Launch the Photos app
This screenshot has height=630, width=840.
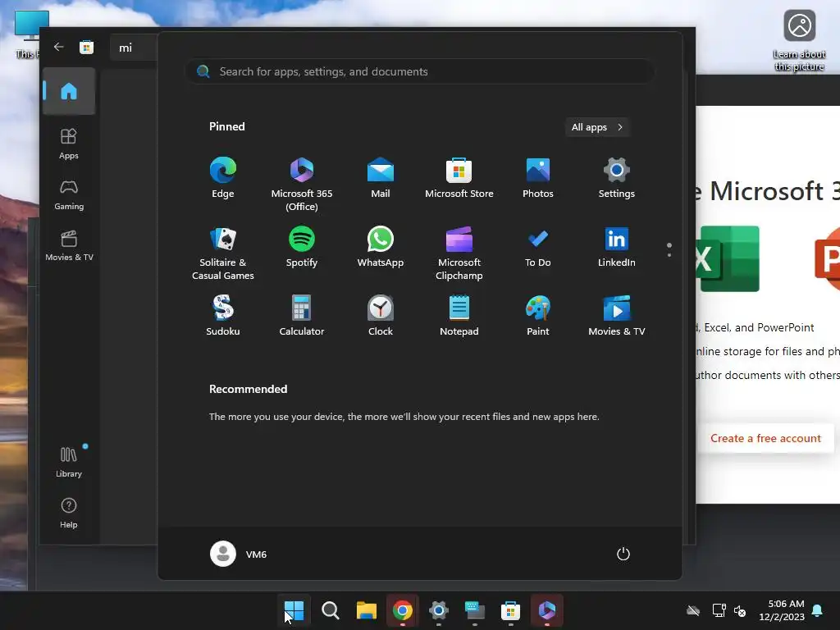(x=538, y=178)
